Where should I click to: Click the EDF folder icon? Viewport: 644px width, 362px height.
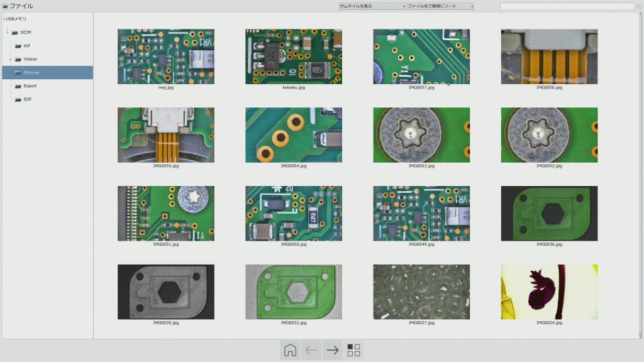tap(18, 99)
